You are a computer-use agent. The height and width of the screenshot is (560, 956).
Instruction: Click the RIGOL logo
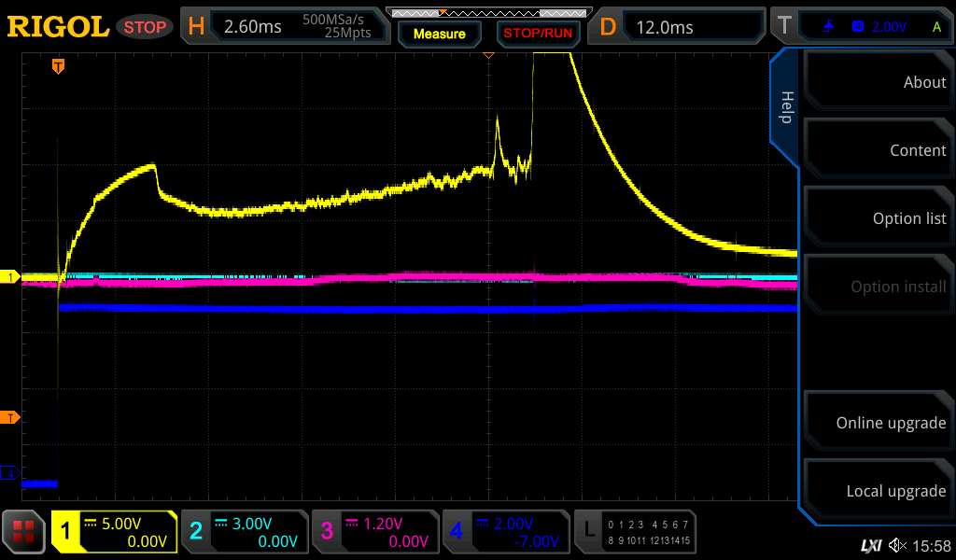coord(58,27)
